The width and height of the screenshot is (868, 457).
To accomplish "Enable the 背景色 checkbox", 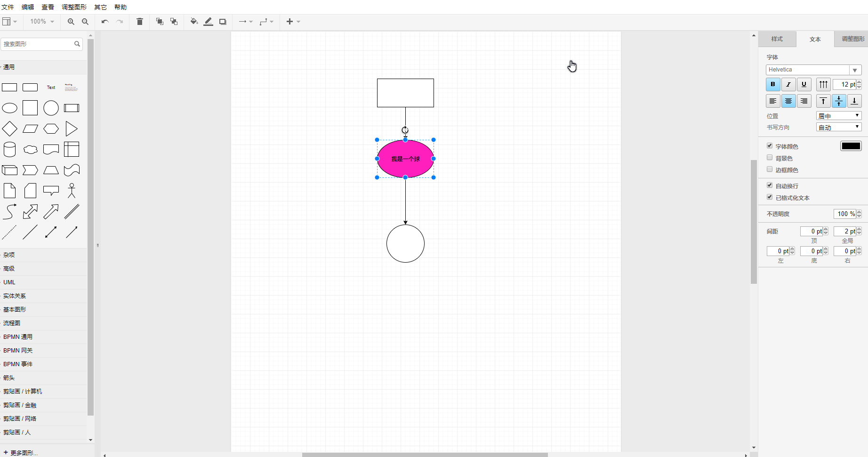I will (x=770, y=158).
